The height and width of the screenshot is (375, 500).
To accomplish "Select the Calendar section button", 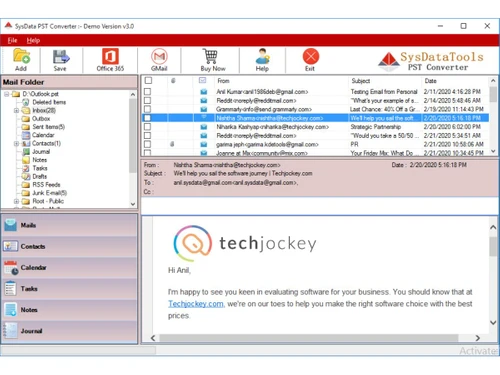I will [69, 267].
